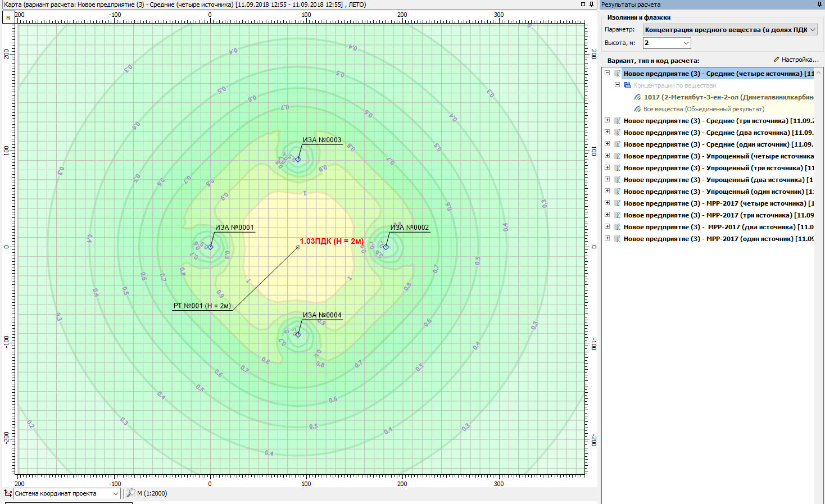Select the ИЗА №0002 emission source marker
Image resolution: width=825 pixels, height=504 pixels.
pyautogui.click(x=386, y=247)
